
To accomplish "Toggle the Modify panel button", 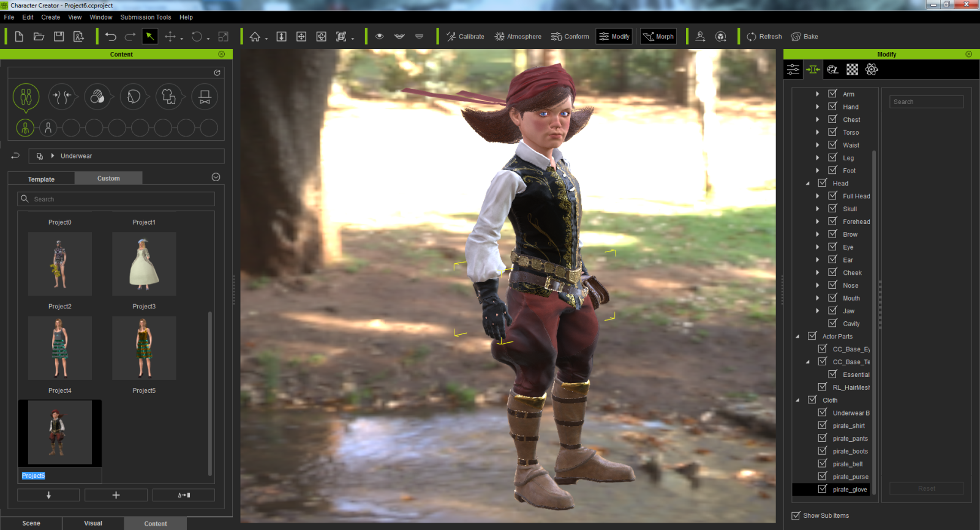I will [614, 37].
